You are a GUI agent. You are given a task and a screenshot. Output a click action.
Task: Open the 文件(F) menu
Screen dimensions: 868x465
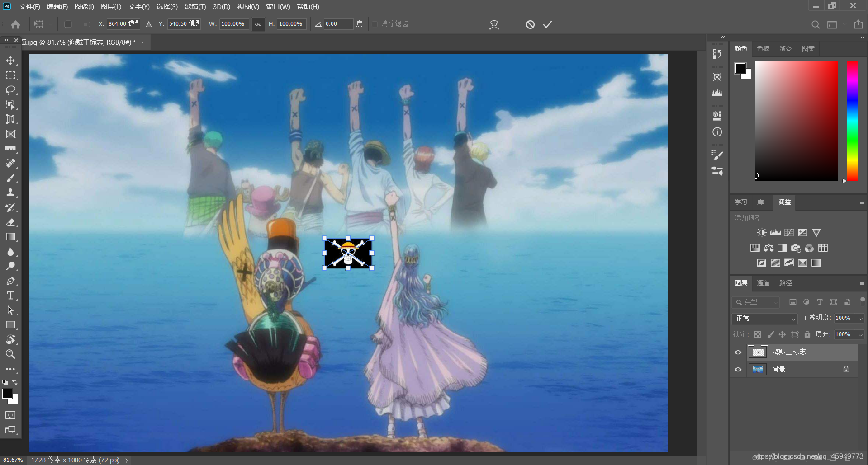29,7
